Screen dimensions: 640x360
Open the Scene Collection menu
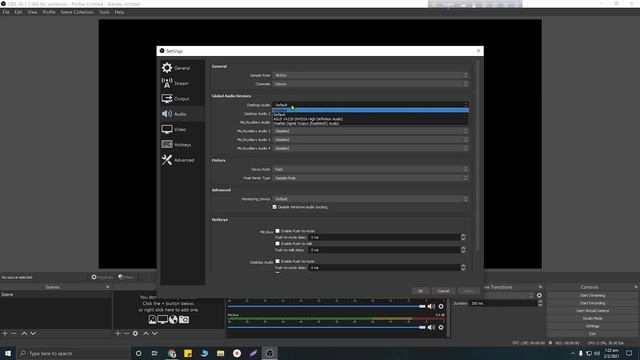(77, 12)
